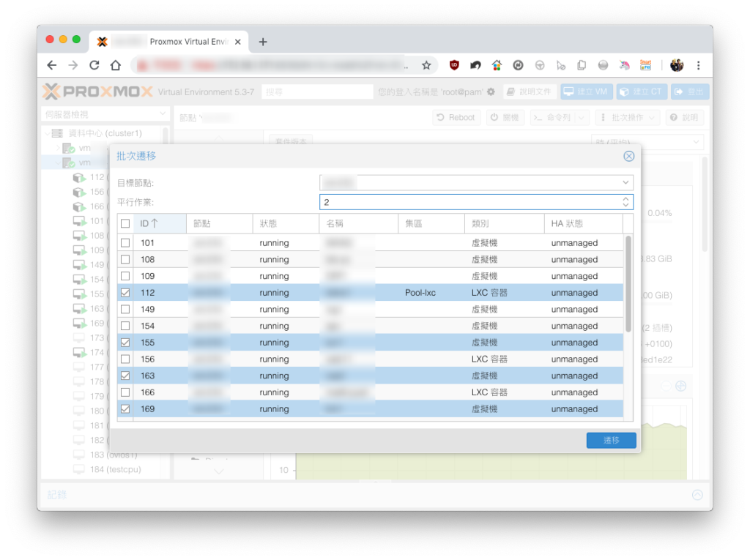Image resolution: width=750 pixels, height=560 pixels.
Task: Click the Proxmox 搜尋 search field
Action: pos(317,92)
